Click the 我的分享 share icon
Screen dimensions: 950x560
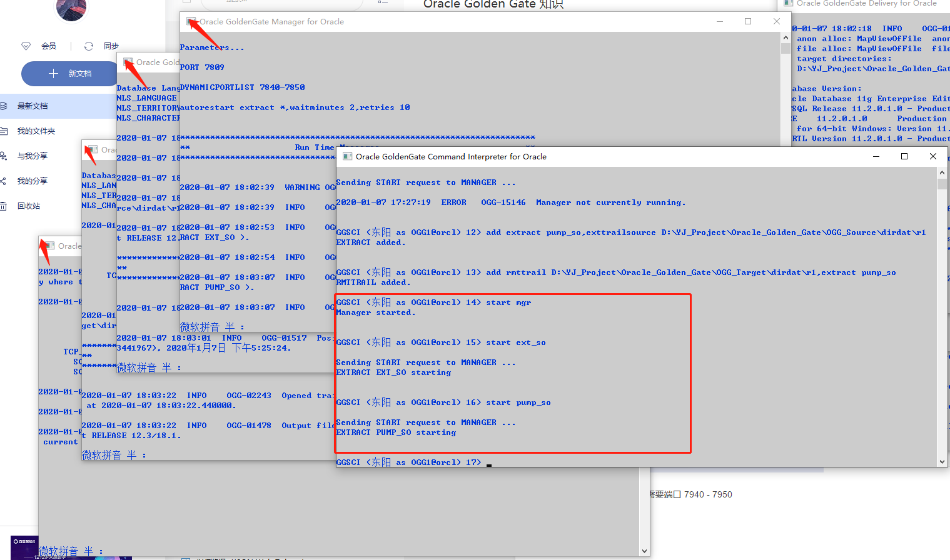click(3, 181)
